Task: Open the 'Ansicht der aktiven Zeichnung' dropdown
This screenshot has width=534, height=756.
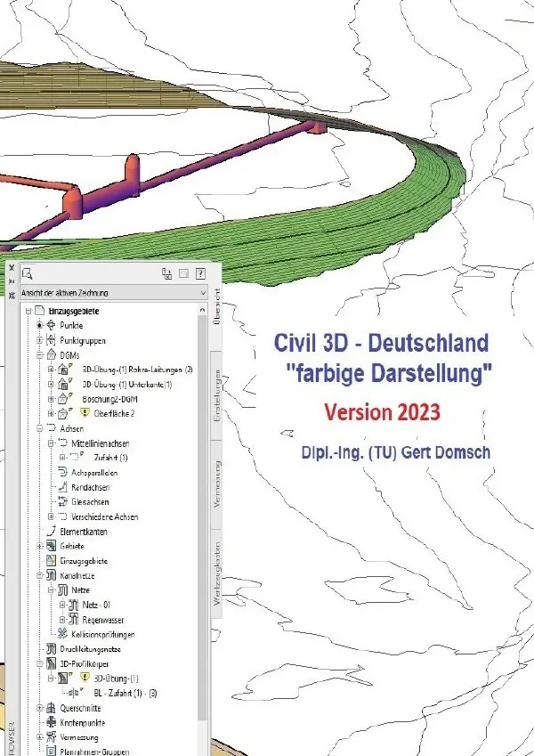Action: pyautogui.click(x=114, y=293)
